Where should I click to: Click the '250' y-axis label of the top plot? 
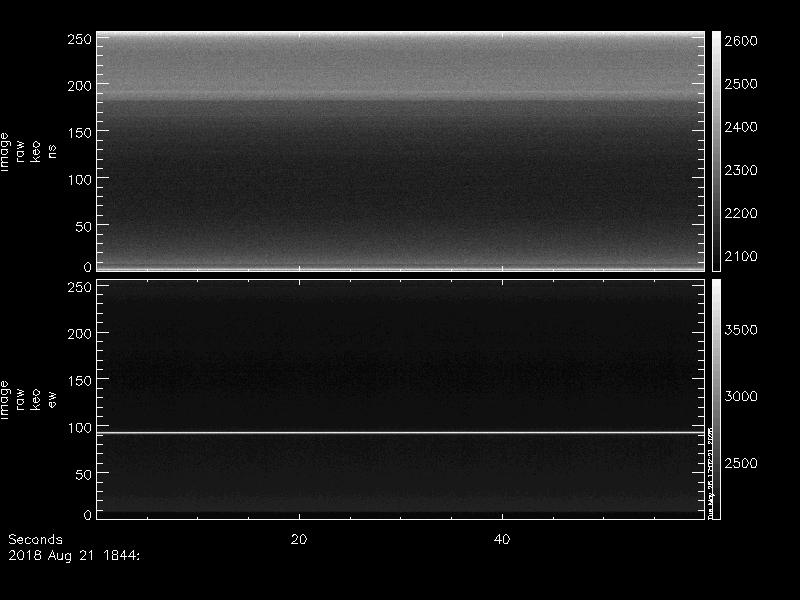click(x=80, y=39)
